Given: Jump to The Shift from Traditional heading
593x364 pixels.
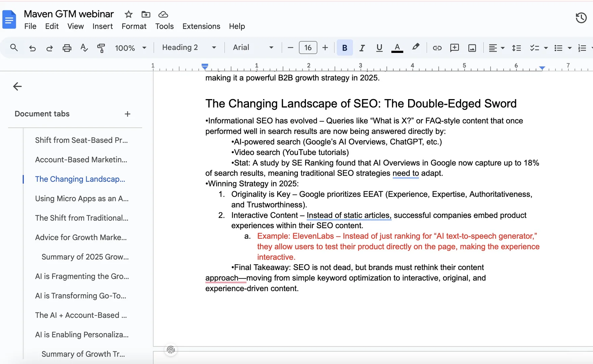Looking at the screenshot, I should (x=82, y=218).
